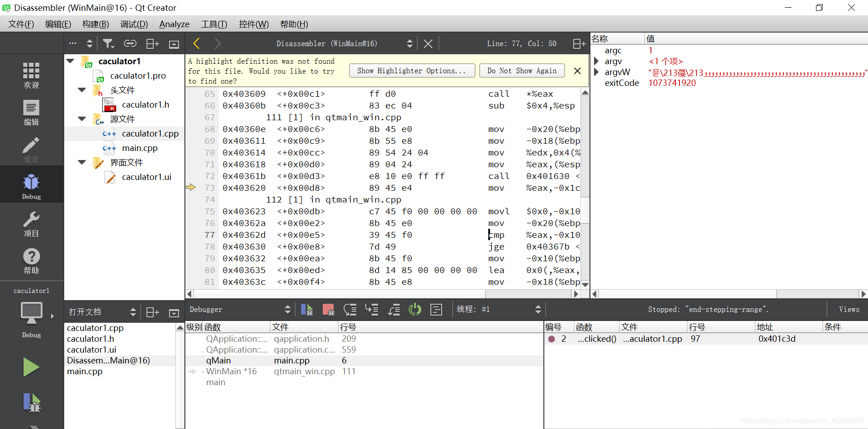Close the Disassembler document
868x429 pixels.
(428, 43)
